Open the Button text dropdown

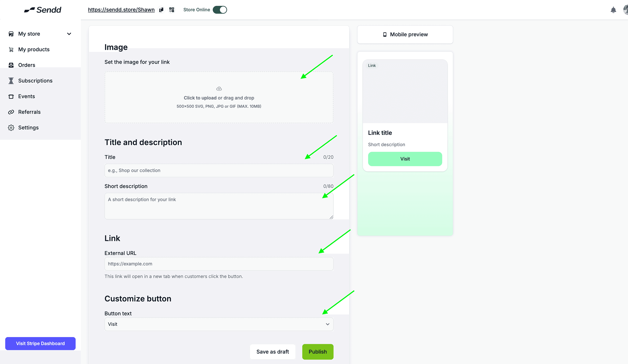point(219,324)
